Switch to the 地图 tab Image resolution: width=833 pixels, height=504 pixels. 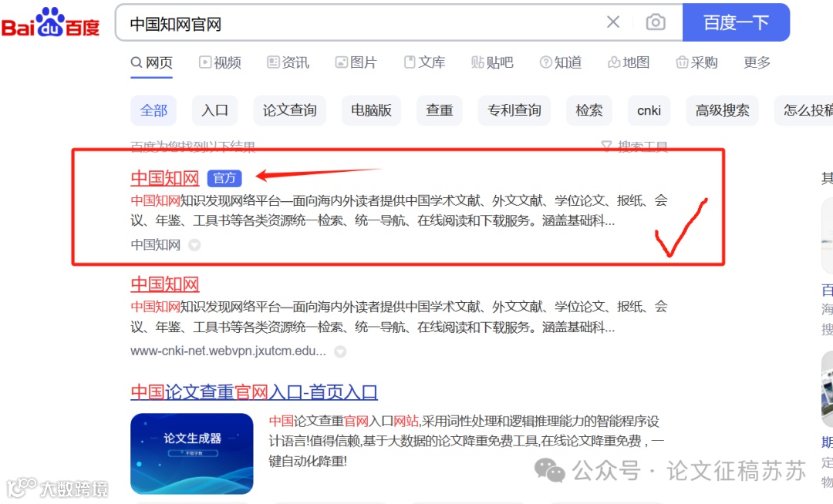[629, 62]
